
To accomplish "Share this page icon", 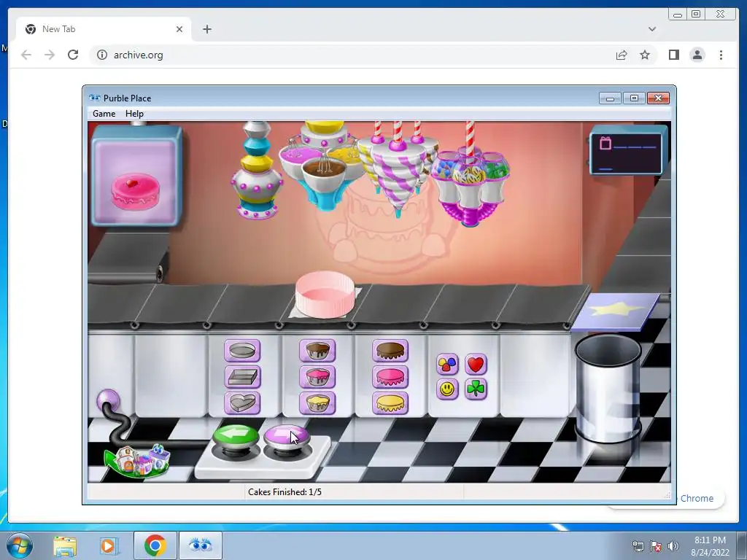I will 622,55.
